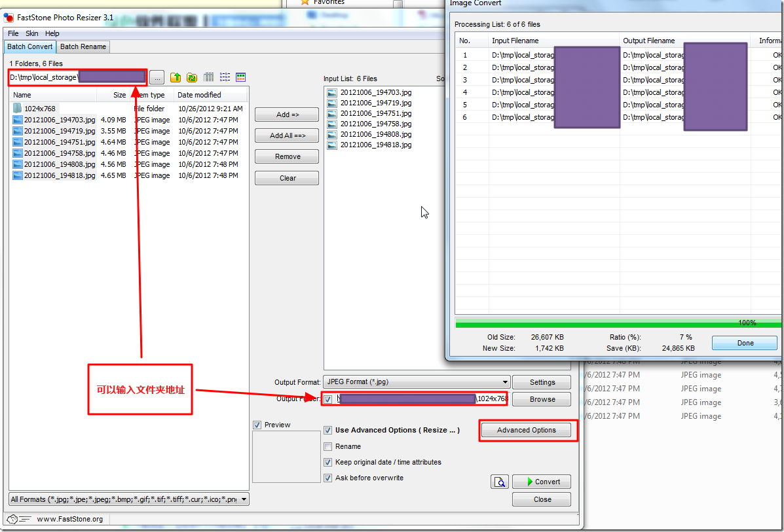Select the Batch Convert tab
The image size is (784, 532).
coord(29,46)
